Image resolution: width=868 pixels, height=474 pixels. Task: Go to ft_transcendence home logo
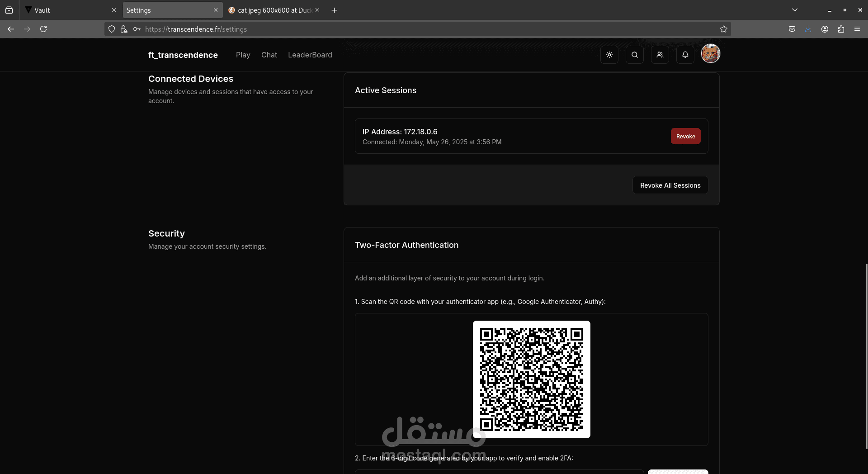(x=183, y=55)
